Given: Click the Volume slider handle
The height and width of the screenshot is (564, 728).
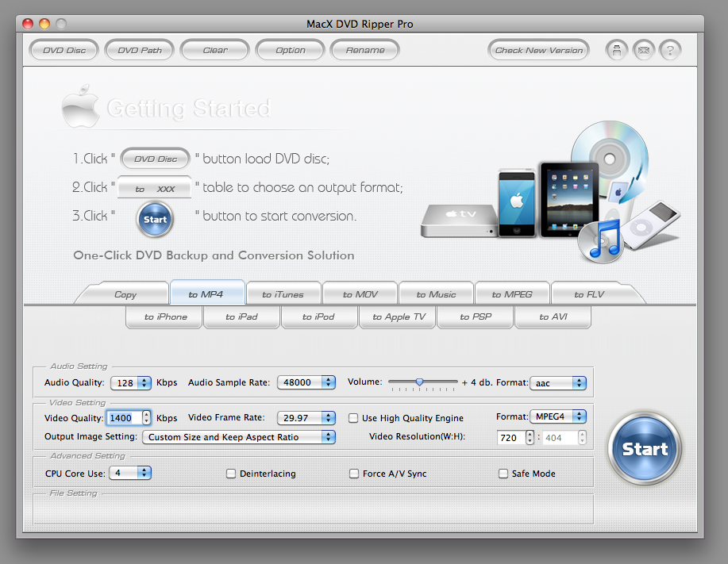Looking at the screenshot, I should tap(419, 382).
